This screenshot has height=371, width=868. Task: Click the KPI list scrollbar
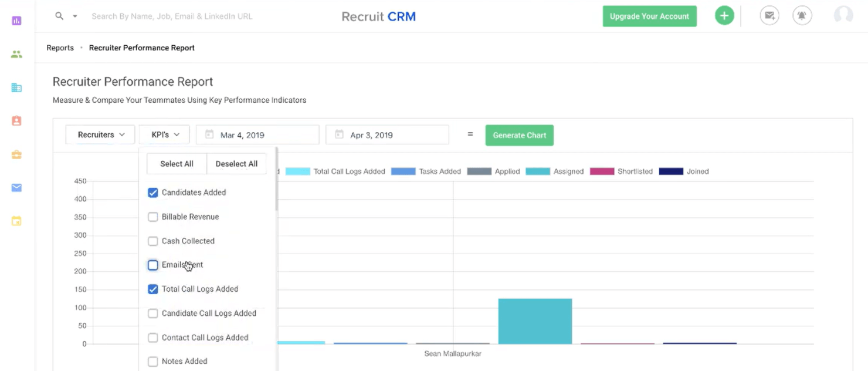point(276,179)
